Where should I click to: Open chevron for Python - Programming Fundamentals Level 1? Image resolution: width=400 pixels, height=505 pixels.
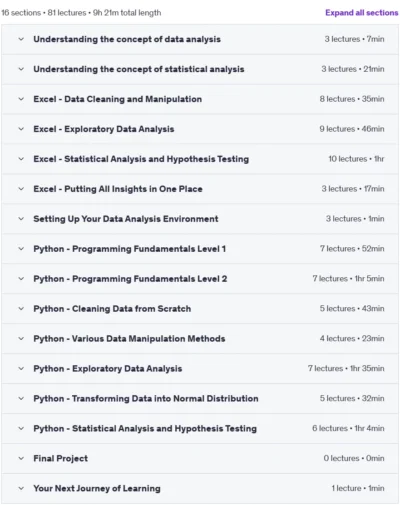tap(21, 249)
